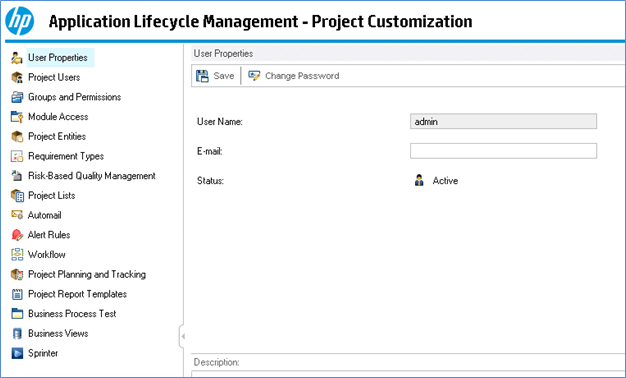Select Module Access from the sidebar
This screenshot has width=626, height=378.
(58, 117)
